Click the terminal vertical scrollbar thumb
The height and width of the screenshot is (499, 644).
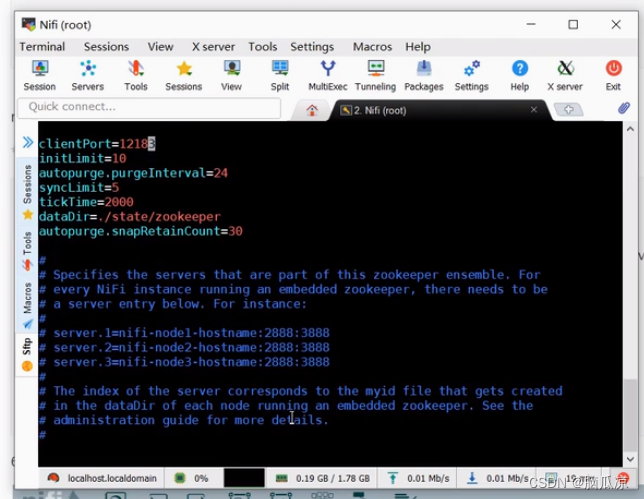pos(630,415)
